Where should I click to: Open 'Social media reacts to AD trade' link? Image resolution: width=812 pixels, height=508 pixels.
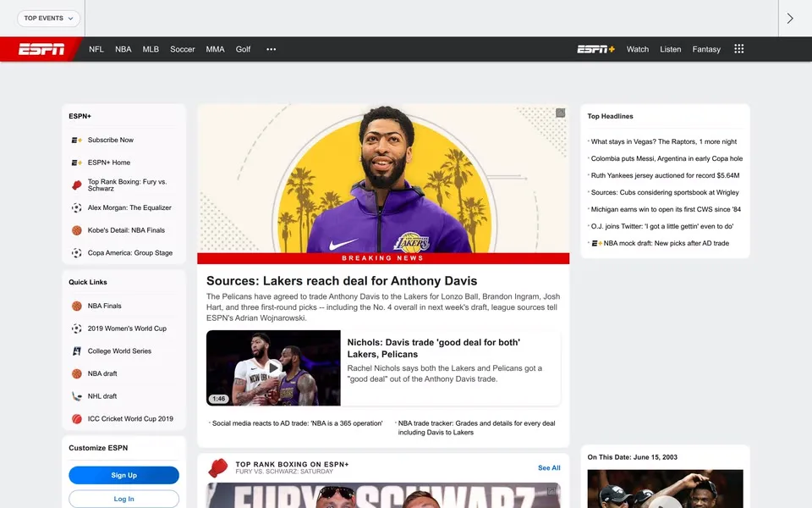(297, 423)
